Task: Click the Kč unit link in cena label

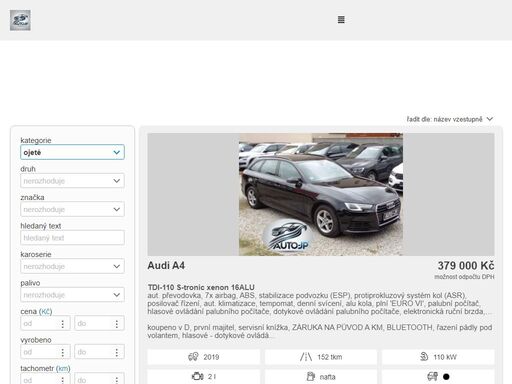Action: tap(46, 312)
